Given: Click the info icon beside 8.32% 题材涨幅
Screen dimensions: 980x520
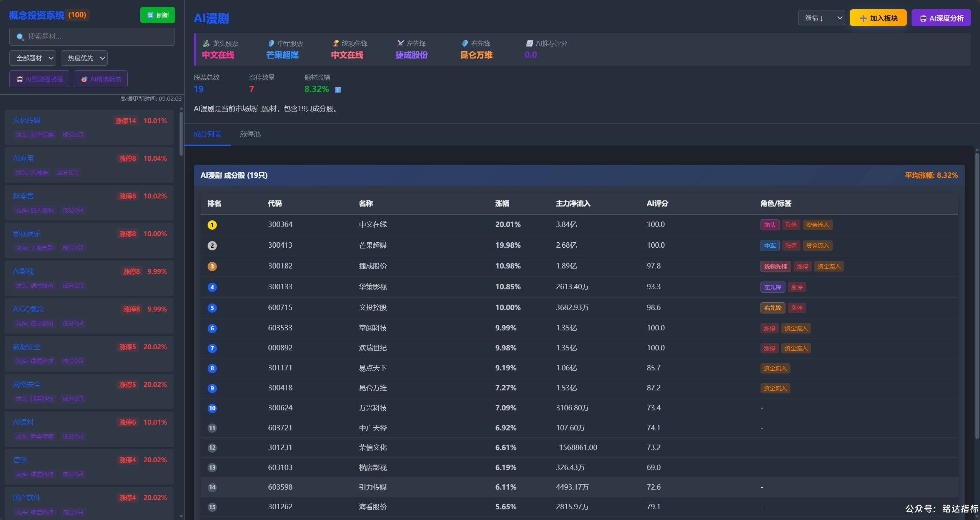Looking at the screenshot, I should coord(338,90).
